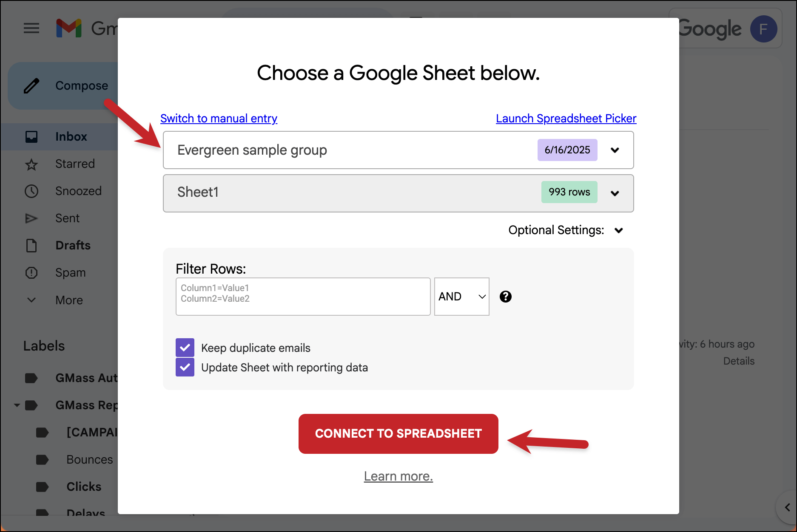Uncheck Update Sheet with reporting data
797x532 pixels.
click(185, 367)
